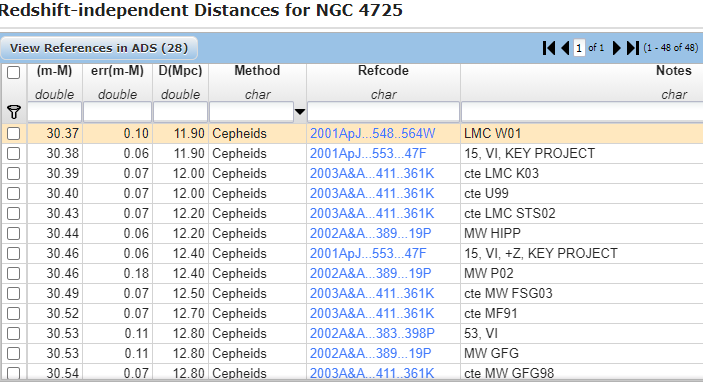Open reference link 2002A&A...383..398P

pos(372,333)
